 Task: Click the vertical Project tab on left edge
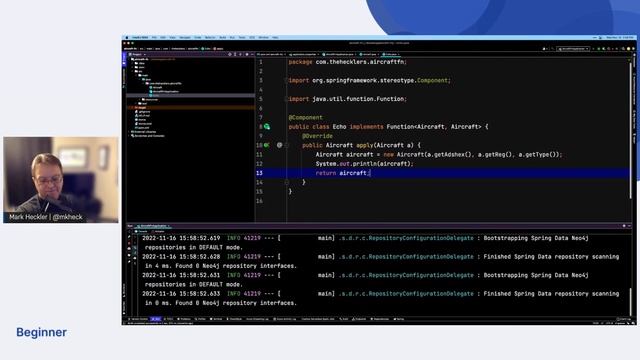pos(124,59)
